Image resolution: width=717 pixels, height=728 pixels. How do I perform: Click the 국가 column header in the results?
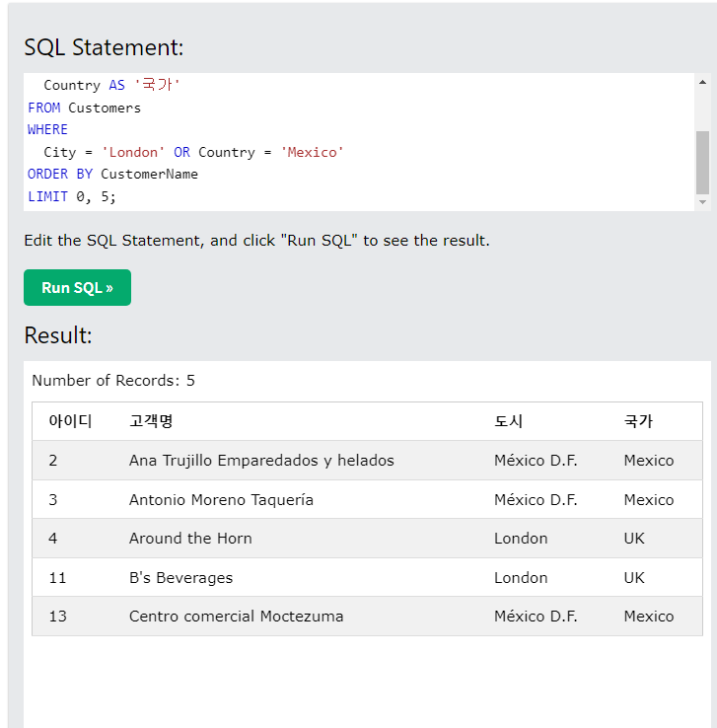[x=638, y=421]
